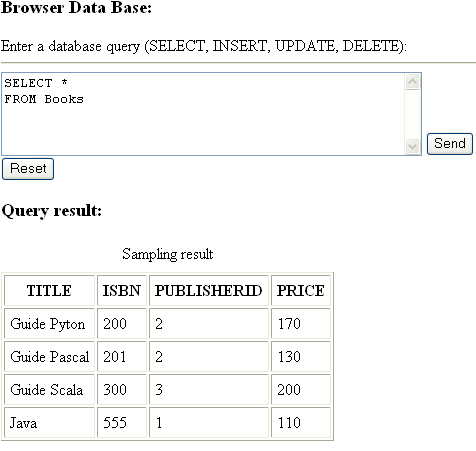Screen dimensions: 476x451
Task: Click ISBN cell 300 in Guide Scala row
Action: (122, 389)
